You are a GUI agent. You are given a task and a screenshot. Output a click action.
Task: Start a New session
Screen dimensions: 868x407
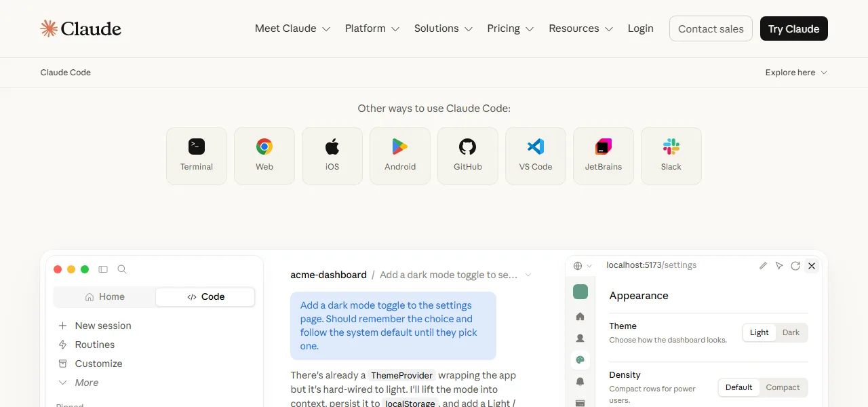pos(95,326)
